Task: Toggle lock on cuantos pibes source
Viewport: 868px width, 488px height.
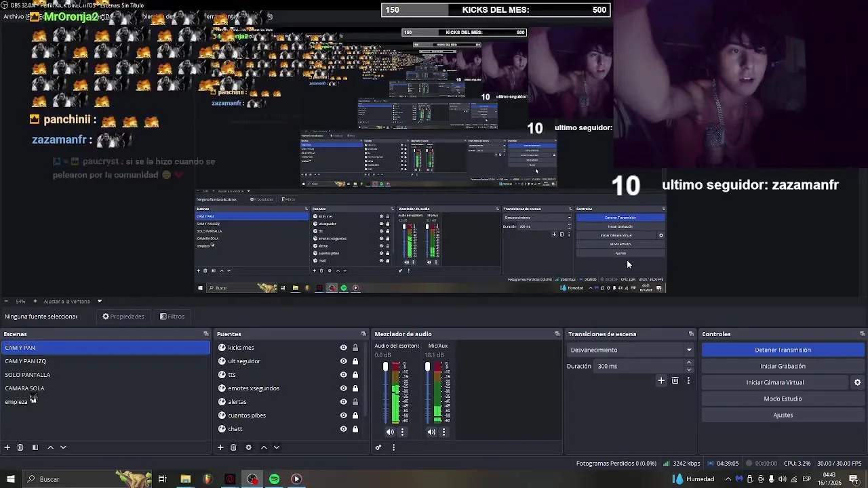Action: click(x=355, y=415)
